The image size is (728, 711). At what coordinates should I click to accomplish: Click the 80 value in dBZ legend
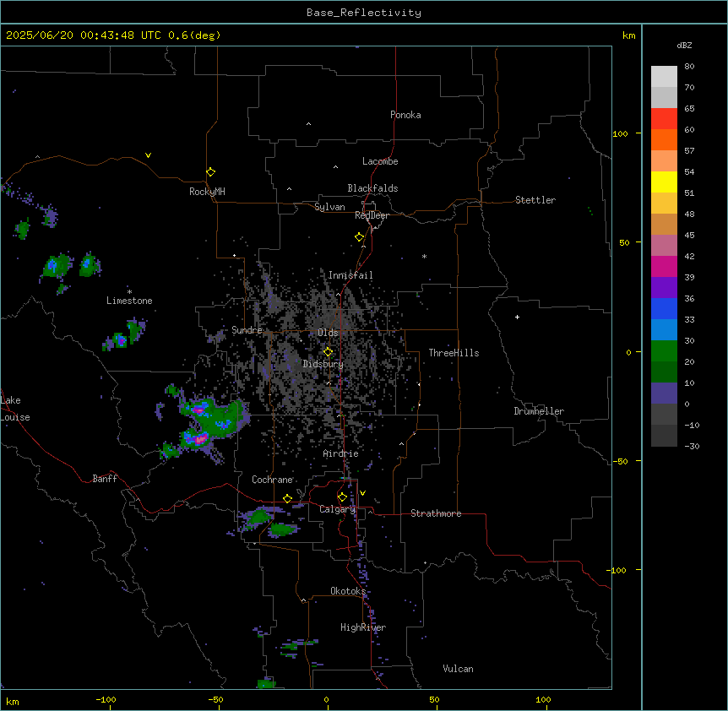[689, 67]
